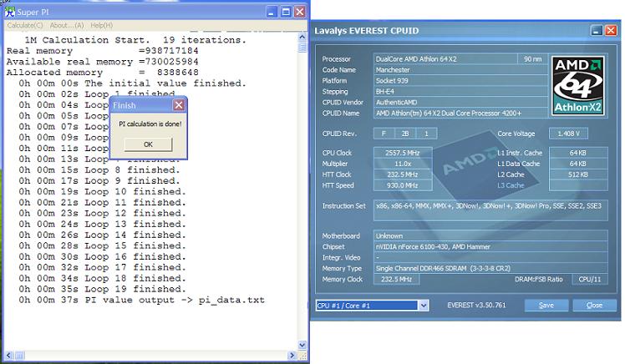This screenshot has width=625, height=364.
Task: Click the Super PI vertical scrollbar up arrow
Action: [302, 37]
